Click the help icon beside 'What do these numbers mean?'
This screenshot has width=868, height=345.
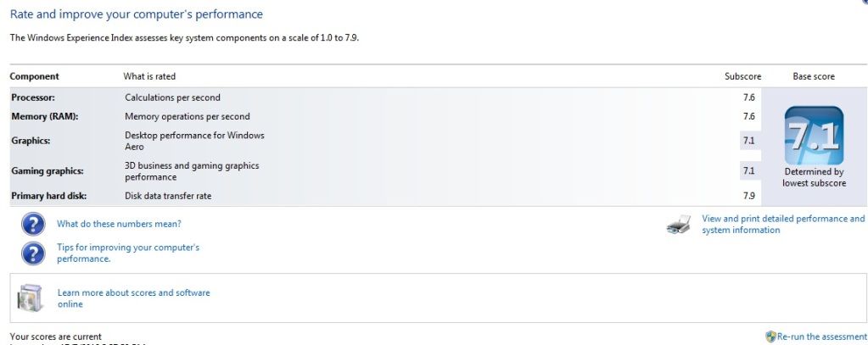[x=32, y=225]
